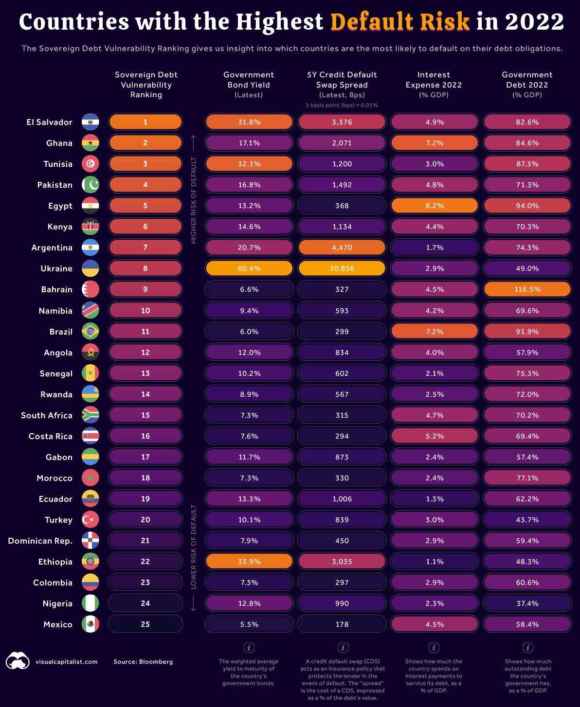Open info icon below Government Debt column
580x707 pixels.
[527, 648]
